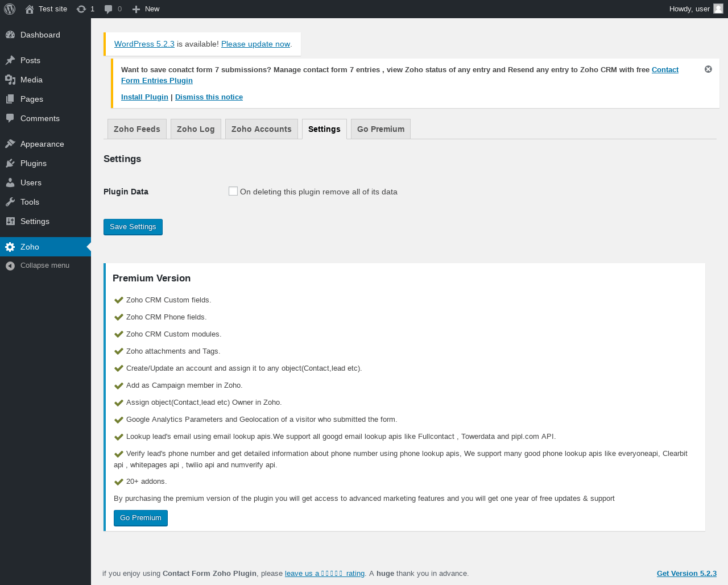
Task: Click the Please update now link
Action: click(x=255, y=44)
